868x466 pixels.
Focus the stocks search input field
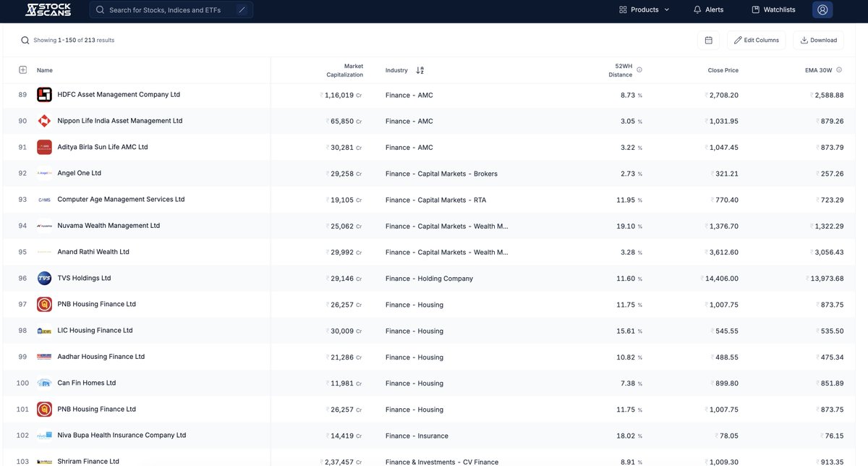point(171,10)
